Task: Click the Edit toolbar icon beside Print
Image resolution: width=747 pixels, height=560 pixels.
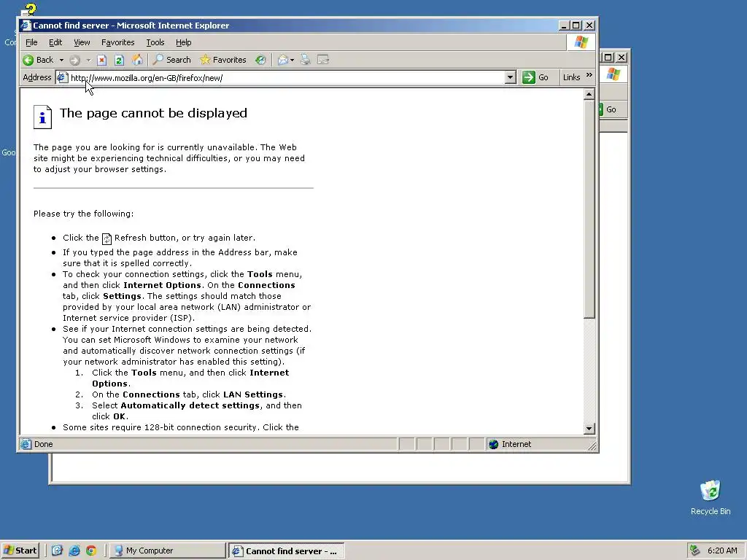Action: tap(323, 60)
